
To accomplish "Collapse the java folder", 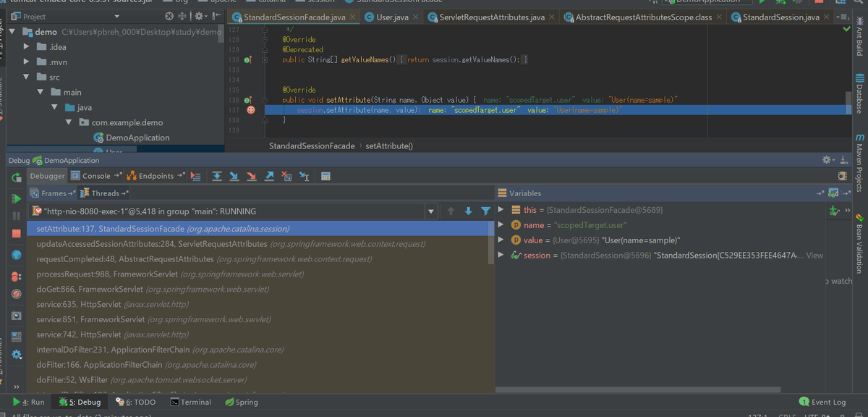I will click(54, 108).
